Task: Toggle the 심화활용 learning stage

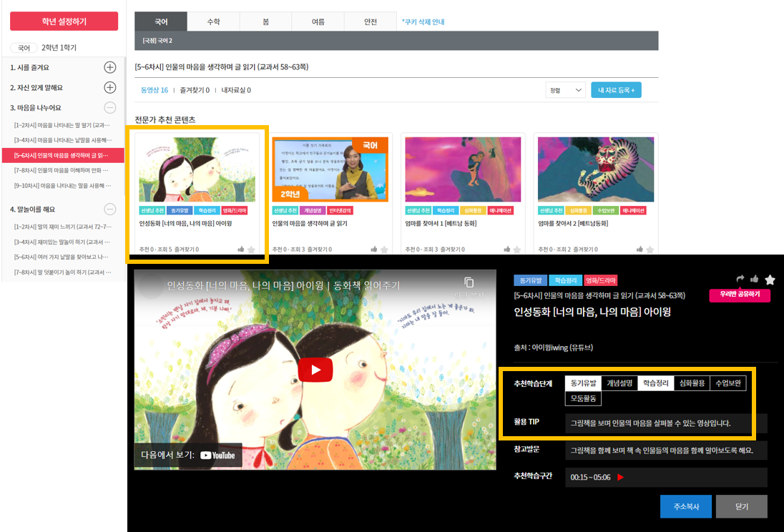Action: (x=692, y=383)
